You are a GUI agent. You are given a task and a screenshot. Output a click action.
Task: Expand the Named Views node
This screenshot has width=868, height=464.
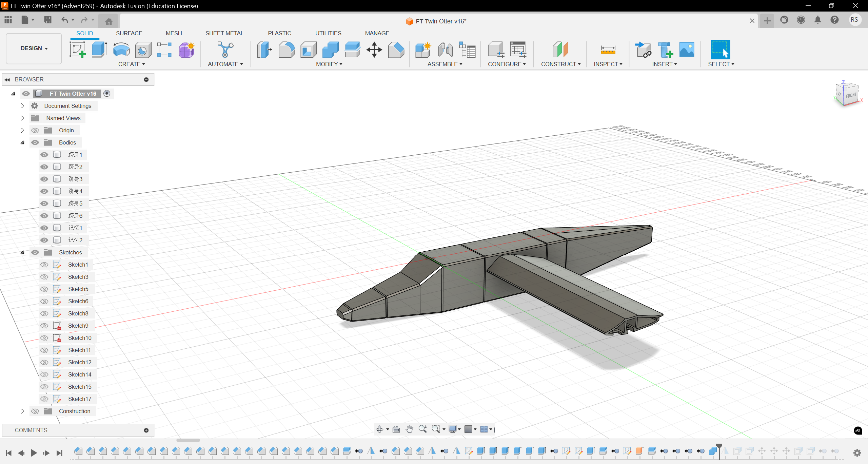pyautogui.click(x=22, y=118)
